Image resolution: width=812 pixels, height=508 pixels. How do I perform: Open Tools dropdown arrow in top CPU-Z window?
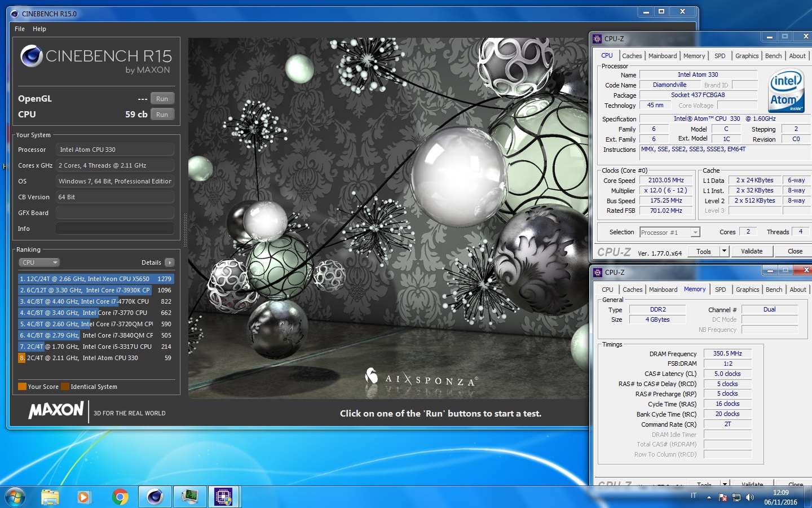(725, 252)
